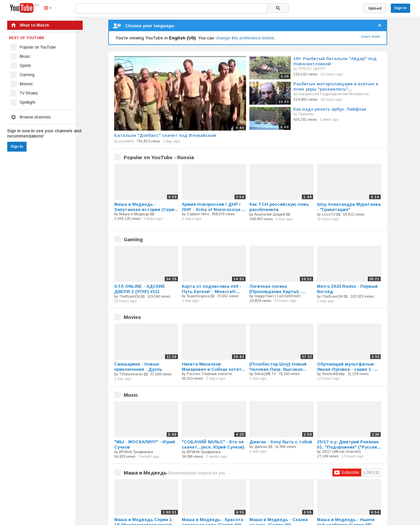Open Плохбастер Шоу Человек-Паук title

point(278,367)
